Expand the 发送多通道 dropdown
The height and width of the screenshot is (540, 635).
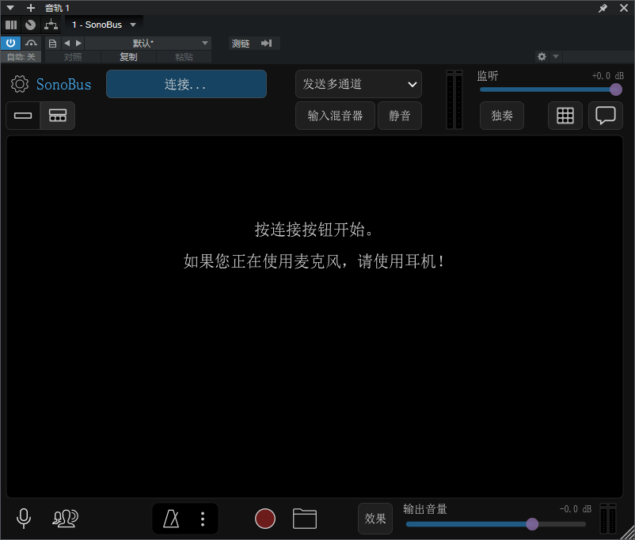pos(358,84)
